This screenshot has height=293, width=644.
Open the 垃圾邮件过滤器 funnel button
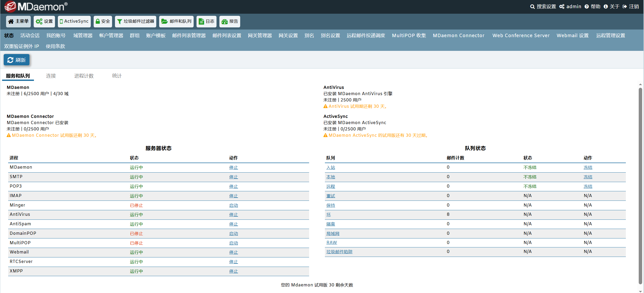135,21
